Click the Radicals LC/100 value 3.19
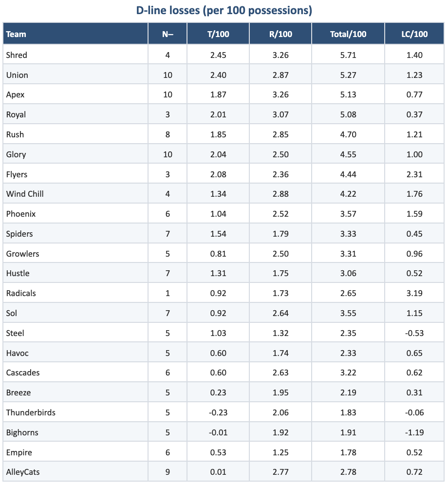The height and width of the screenshot is (486, 448). click(x=414, y=293)
